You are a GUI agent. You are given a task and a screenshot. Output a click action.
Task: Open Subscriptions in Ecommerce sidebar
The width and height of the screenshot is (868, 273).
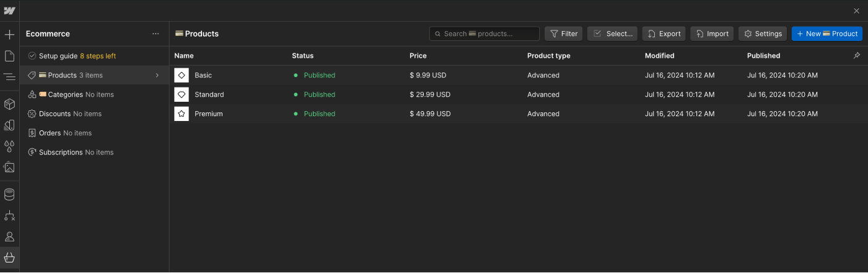94,152
